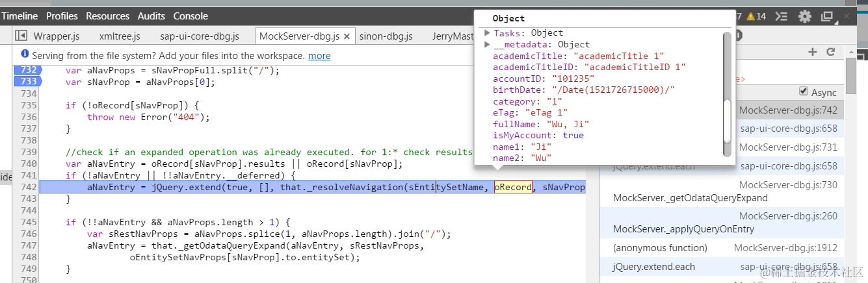The height and width of the screenshot is (283, 868).
Task: Open call stack link MockServer-dbg.js:742
Action: point(788,110)
